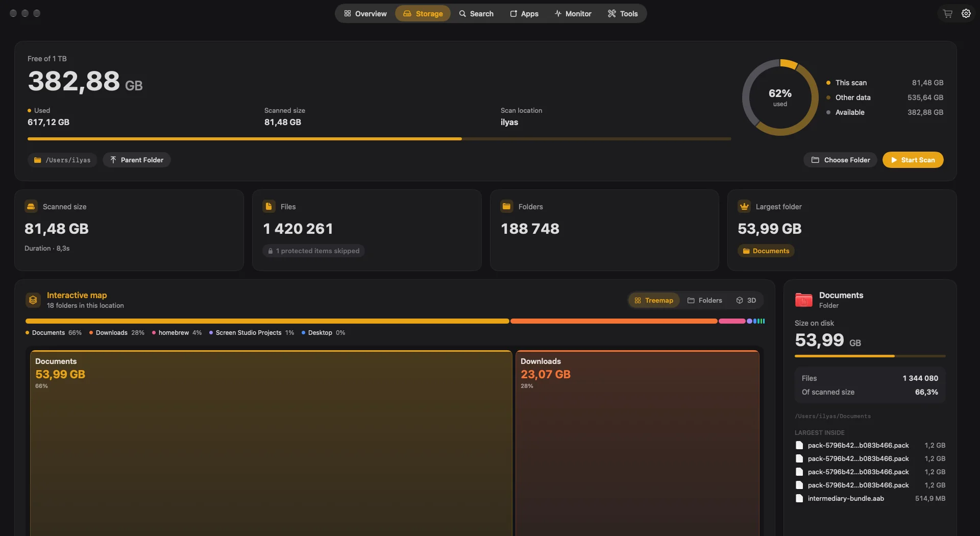
Task: Click the yellow Documents segment of map bar
Action: pyautogui.click(x=267, y=321)
